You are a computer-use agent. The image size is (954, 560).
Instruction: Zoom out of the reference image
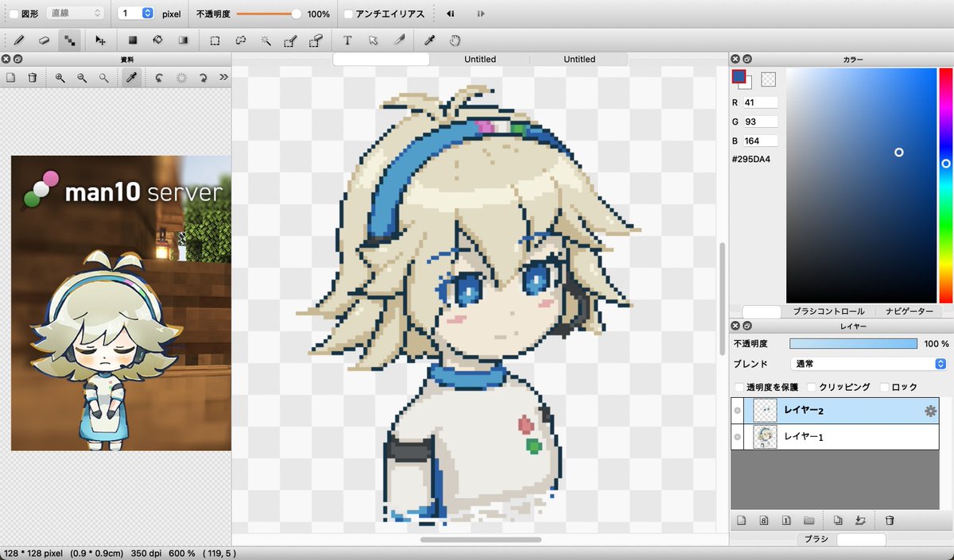[82, 77]
